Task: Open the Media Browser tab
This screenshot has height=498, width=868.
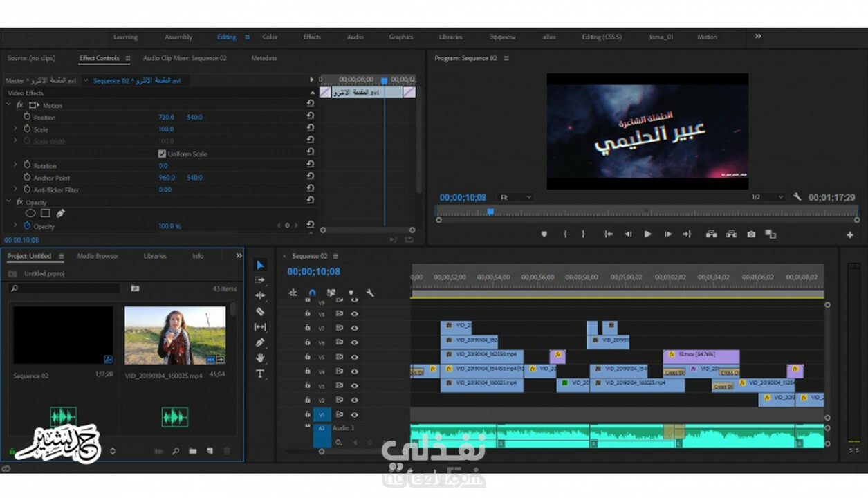Action: tap(98, 256)
